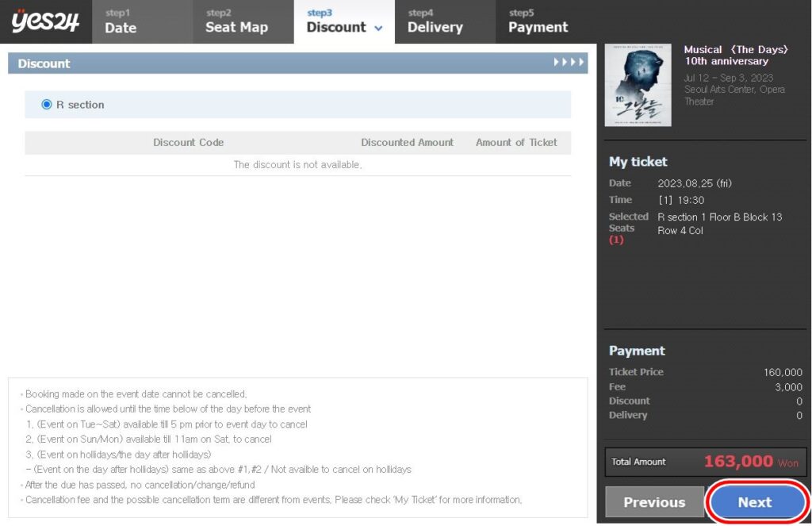Viewport: 812px width, 526px height.
Task: Click the Total Amount 163,000 Won
Action: point(751,461)
